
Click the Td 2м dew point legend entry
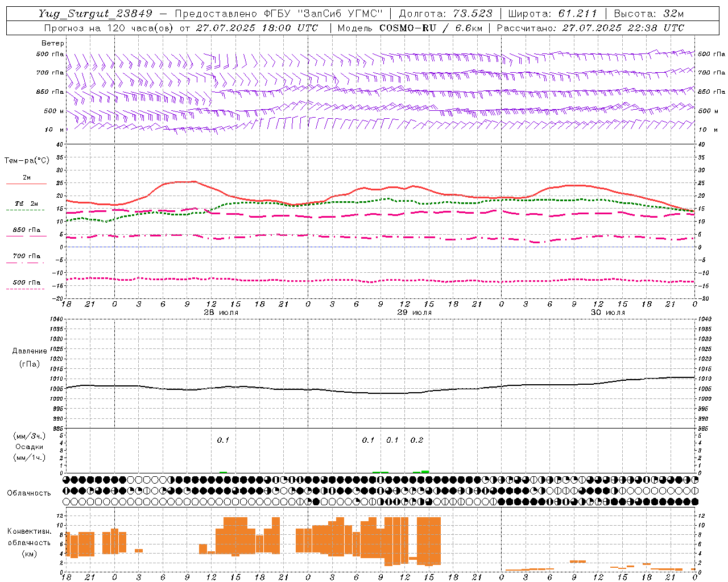pos(26,203)
